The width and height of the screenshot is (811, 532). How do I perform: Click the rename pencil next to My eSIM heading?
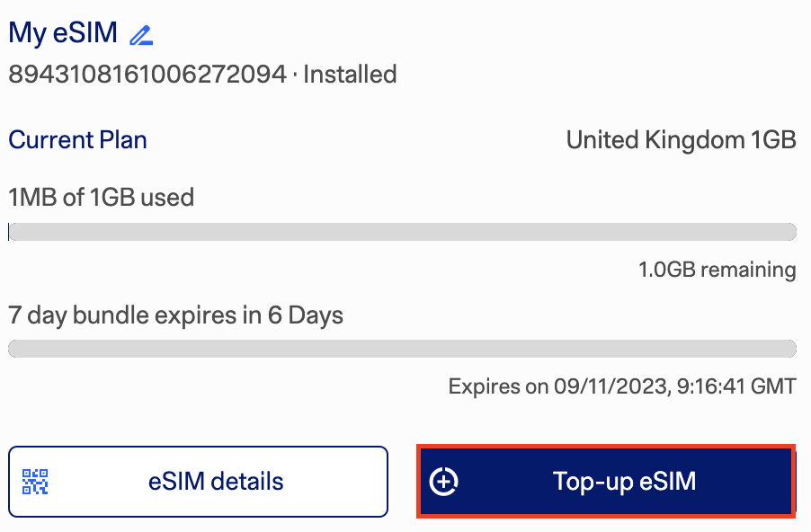pos(143,32)
